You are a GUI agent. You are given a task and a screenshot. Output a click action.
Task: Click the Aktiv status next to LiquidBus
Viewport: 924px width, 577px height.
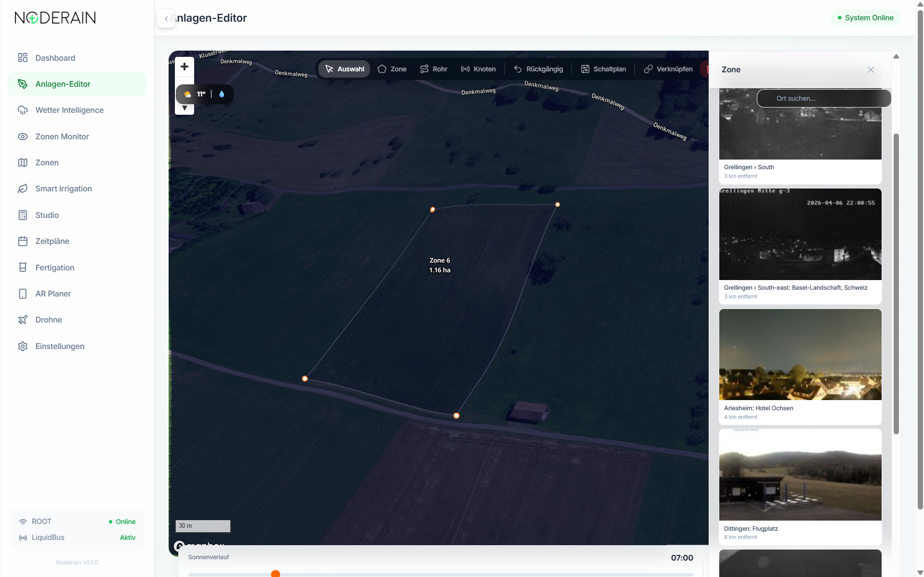click(128, 537)
